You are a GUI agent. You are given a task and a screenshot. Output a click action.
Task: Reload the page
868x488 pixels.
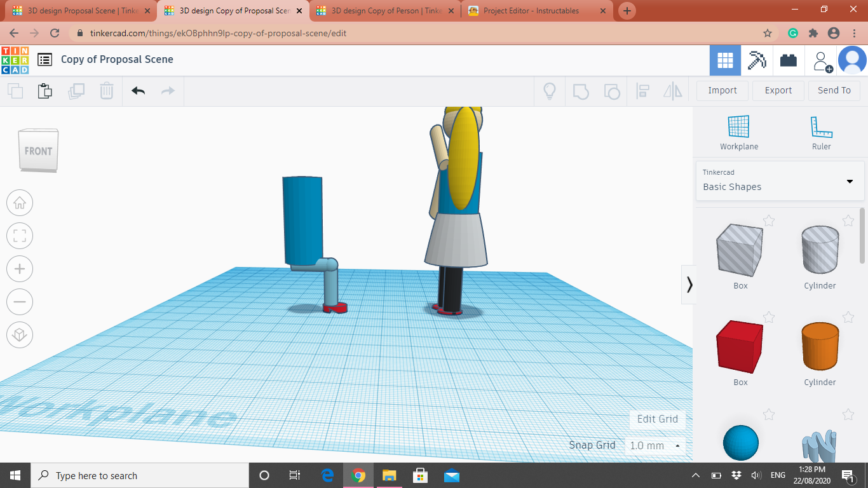pos(55,33)
